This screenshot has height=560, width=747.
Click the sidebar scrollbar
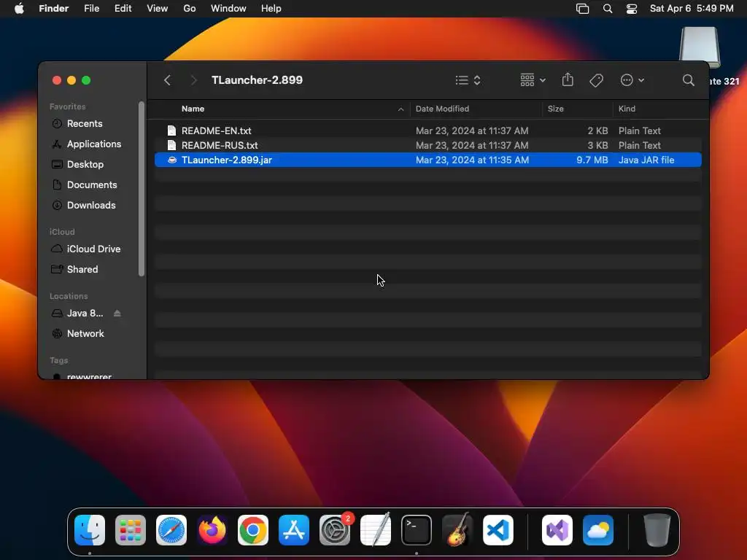tap(141, 189)
